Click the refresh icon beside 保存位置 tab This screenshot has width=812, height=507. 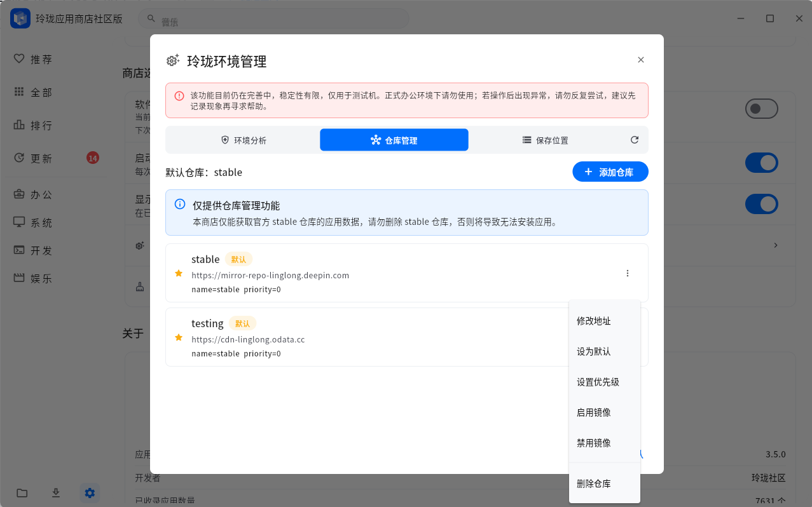[635, 140]
